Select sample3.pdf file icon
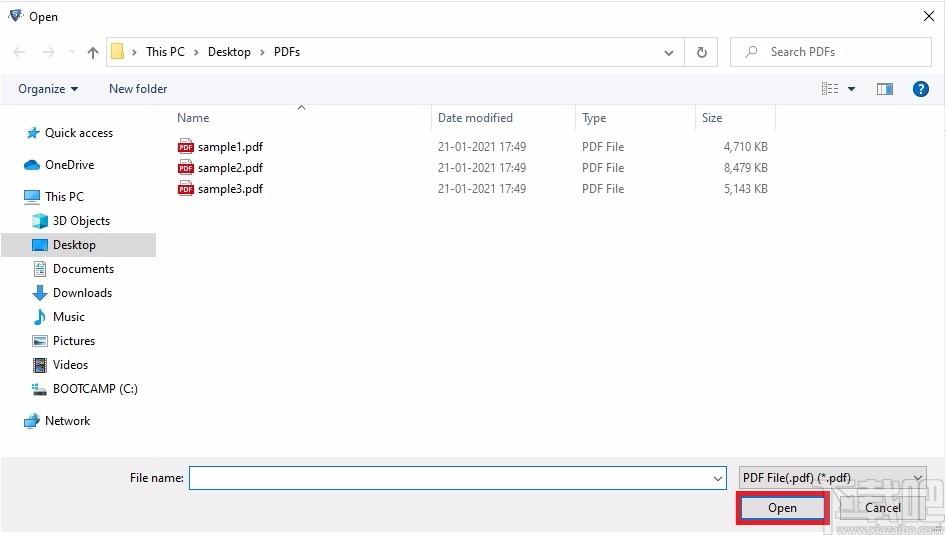The image size is (947, 535). click(185, 189)
